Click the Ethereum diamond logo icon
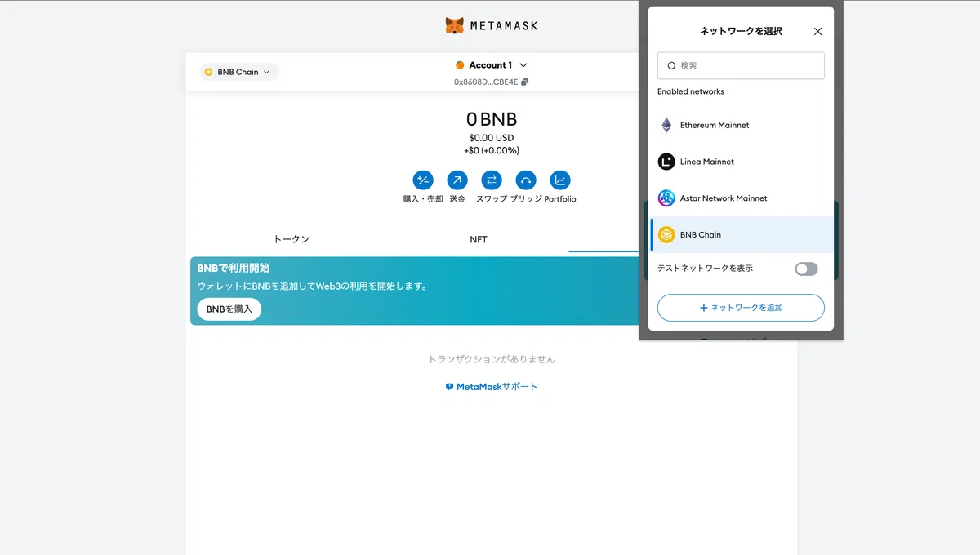 [x=666, y=125]
